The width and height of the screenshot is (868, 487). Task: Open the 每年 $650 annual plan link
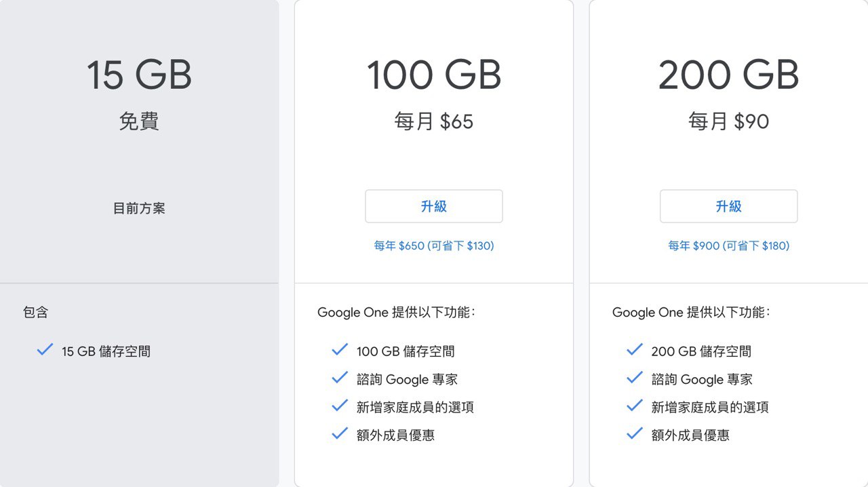(x=434, y=246)
